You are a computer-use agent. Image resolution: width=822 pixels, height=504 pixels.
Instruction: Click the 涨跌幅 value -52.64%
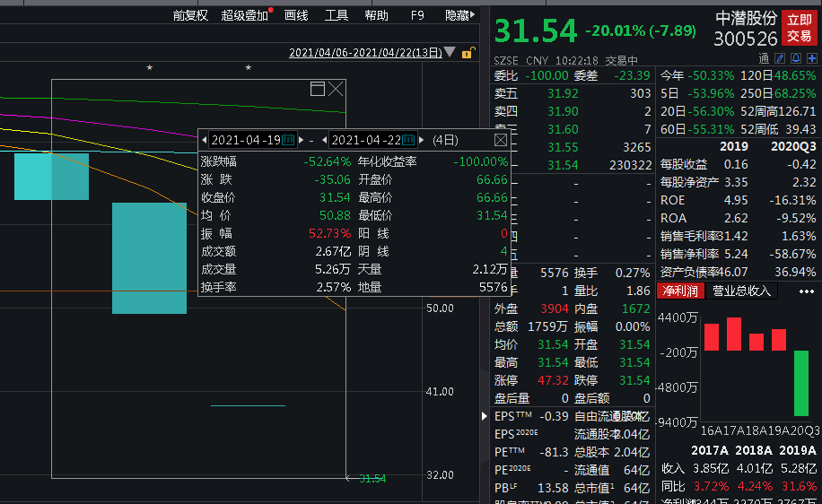tap(328, 161)
